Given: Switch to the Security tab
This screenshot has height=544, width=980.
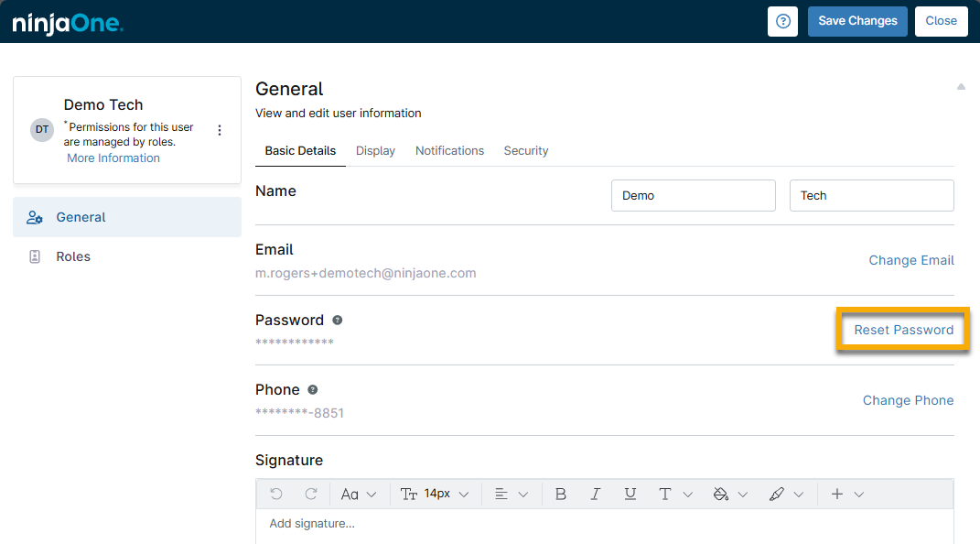Looking at the screenshot, I should coord(526,151).
